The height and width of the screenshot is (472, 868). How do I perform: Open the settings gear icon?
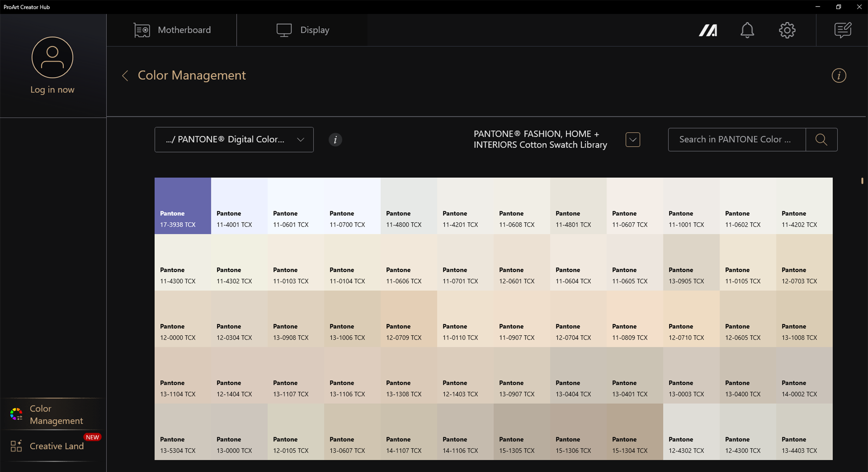(787, 30)
